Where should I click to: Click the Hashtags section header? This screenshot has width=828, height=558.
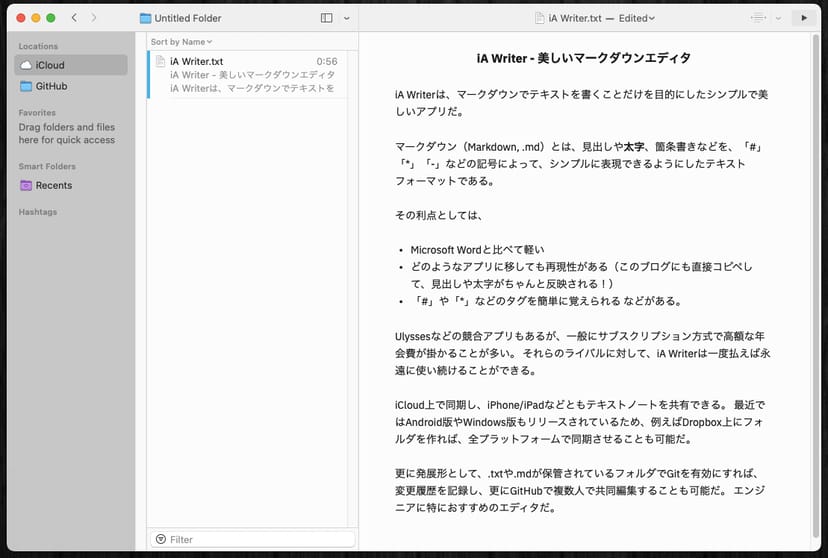38,212
